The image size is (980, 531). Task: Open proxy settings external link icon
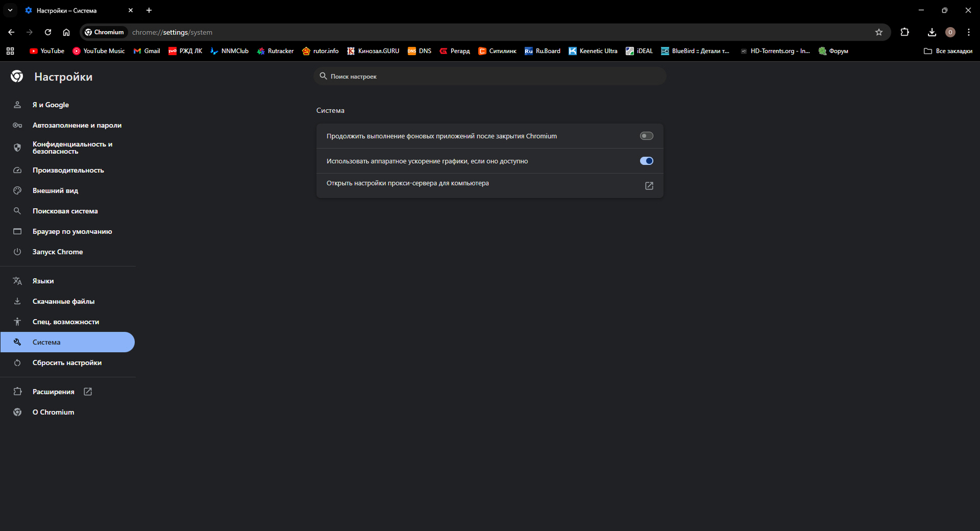[649, 186]
